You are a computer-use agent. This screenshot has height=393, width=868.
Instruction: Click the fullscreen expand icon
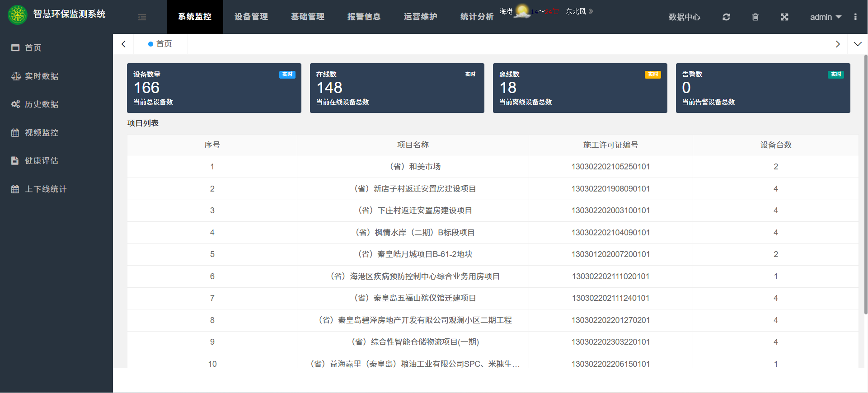pyautogui.click(x=784, y=17)
